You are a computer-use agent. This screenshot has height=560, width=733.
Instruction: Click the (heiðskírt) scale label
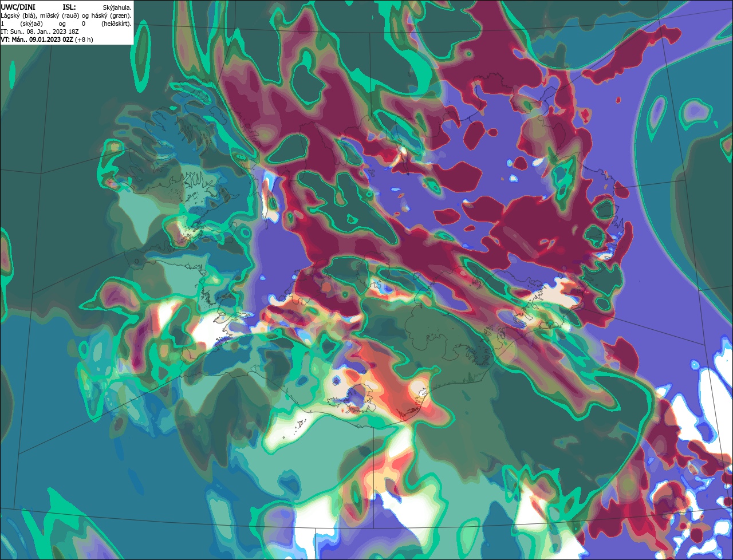(115, 23)
